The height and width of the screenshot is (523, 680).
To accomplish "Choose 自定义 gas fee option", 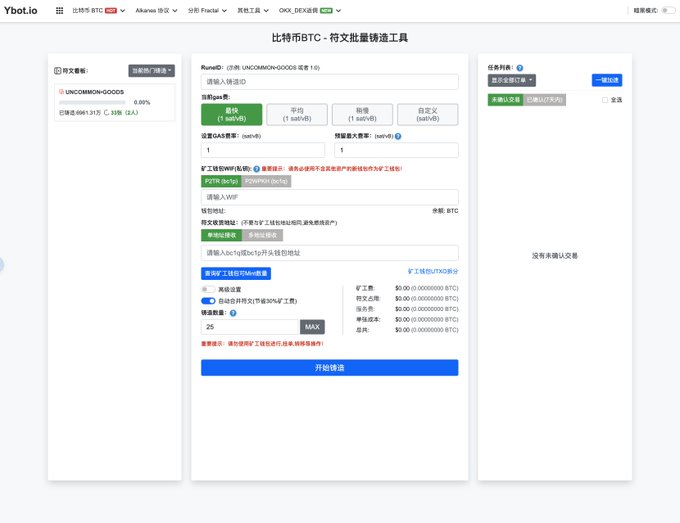I will click(x=428, y=114).
